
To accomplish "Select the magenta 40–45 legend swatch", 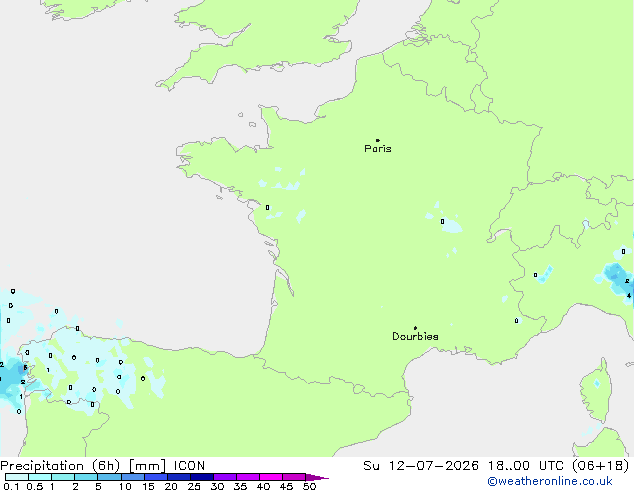I will click(x=271, y=477).
